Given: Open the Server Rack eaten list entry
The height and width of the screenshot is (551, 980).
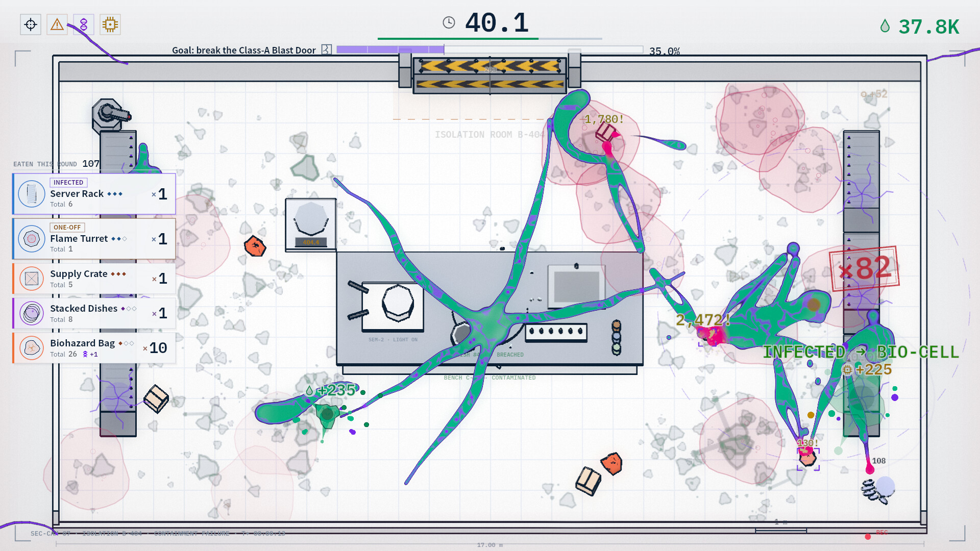Looking at the screenshot, I should [94, 194].
